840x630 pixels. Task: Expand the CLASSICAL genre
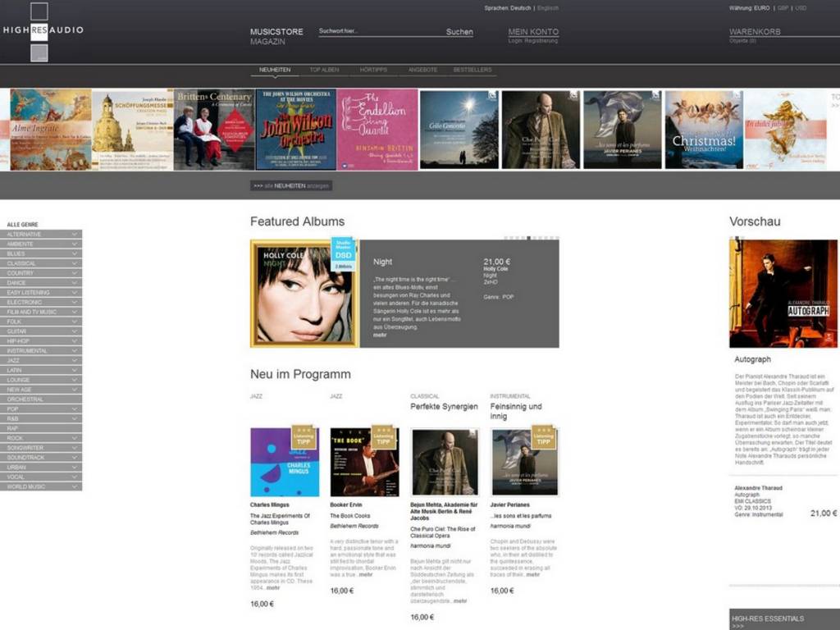41,263
